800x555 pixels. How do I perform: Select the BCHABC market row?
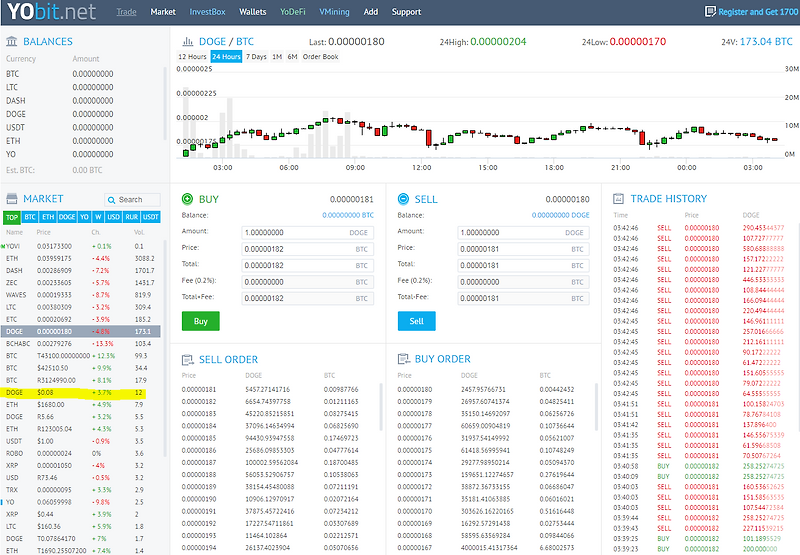point(81,344)
